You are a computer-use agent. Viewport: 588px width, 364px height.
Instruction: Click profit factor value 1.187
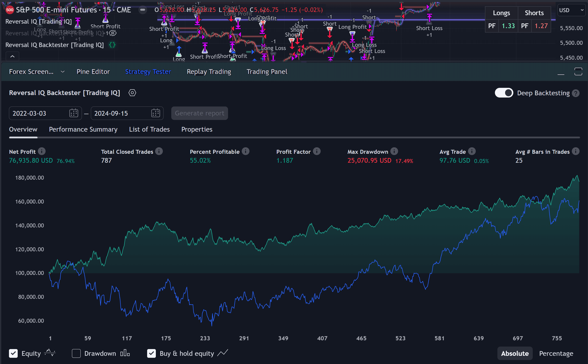pyautogui.click(x=285, y=160)
